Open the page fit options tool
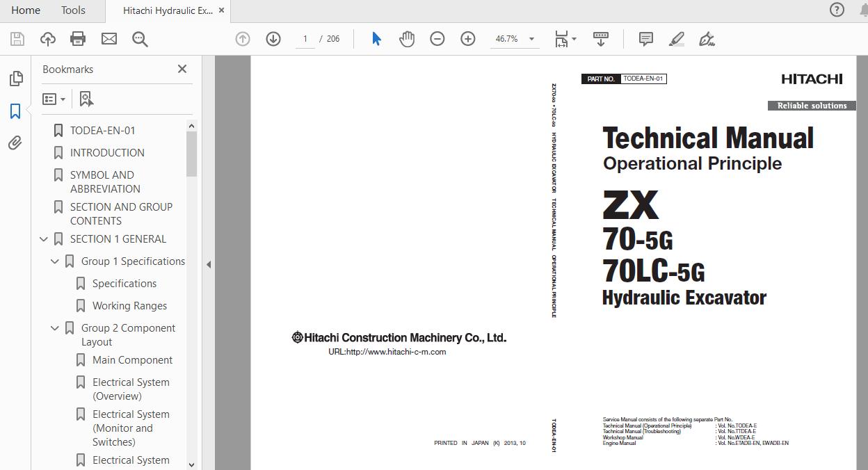 click(x=565, y=39)
